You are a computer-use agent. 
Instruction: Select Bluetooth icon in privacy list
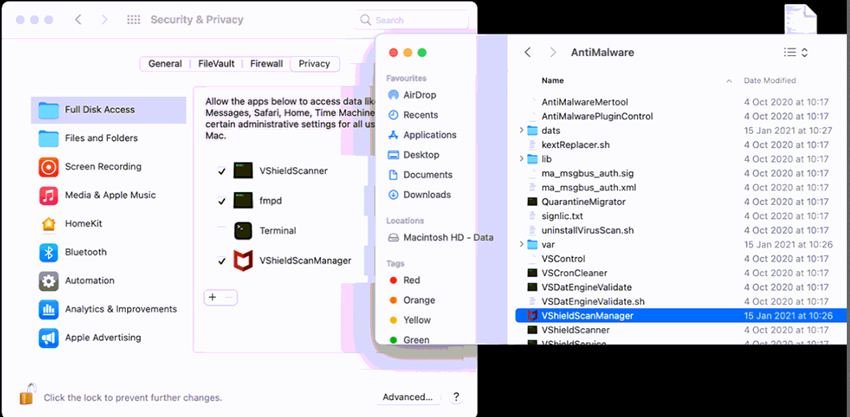48,253
